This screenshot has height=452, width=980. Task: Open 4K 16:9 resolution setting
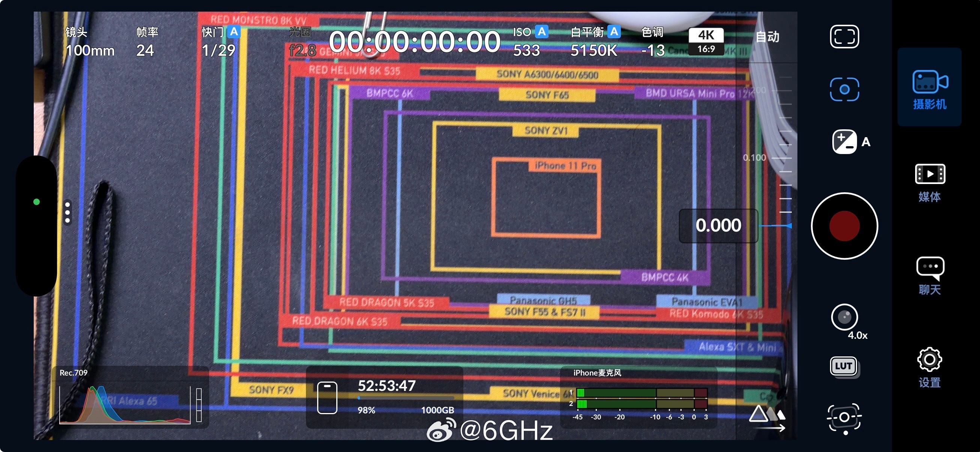(x=706, y=42)
